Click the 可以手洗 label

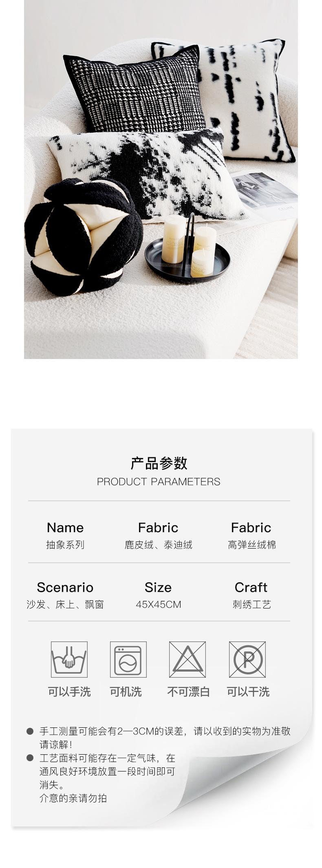(69, 692)
